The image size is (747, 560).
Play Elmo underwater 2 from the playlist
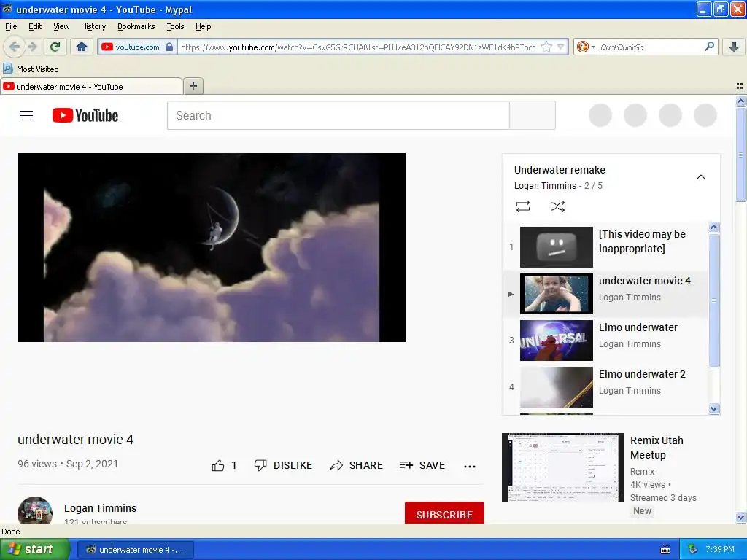click(x=605, y=386)
